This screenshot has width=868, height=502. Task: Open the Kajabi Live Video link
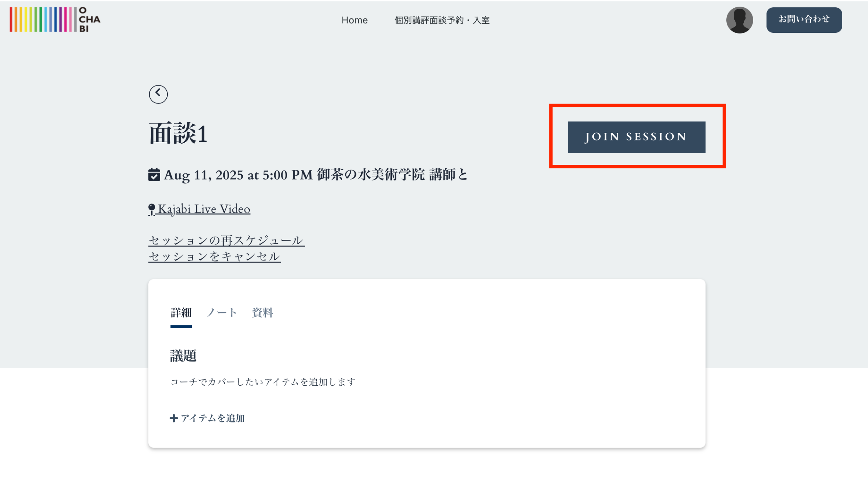click(204, 209)
